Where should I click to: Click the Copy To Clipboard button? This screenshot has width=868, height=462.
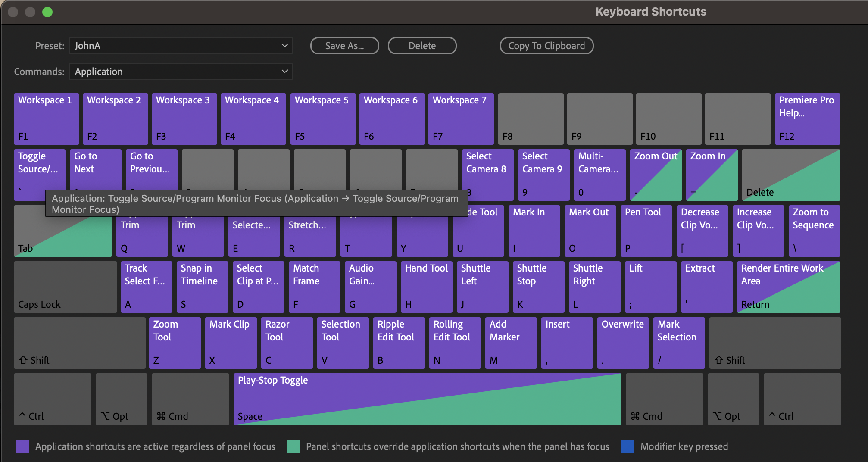pyautogui.click(x=546, y=46)
